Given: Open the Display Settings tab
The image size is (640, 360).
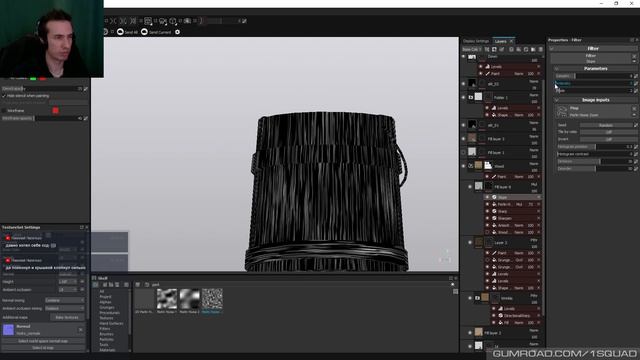Looking at the screenshot, I should [x=476, y=41].
